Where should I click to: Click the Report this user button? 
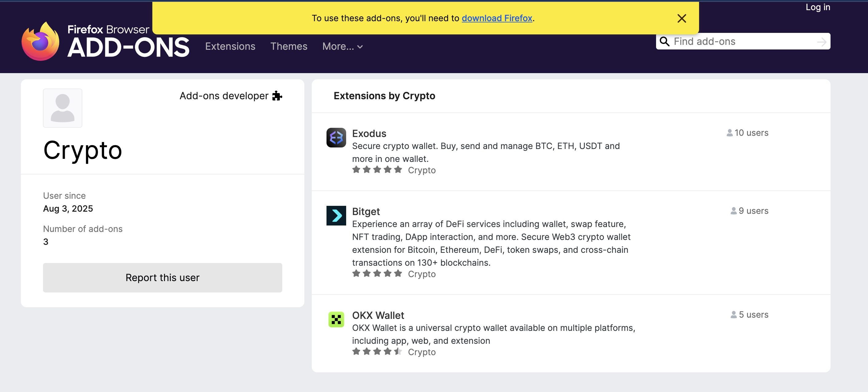click(x=162, y=277)
